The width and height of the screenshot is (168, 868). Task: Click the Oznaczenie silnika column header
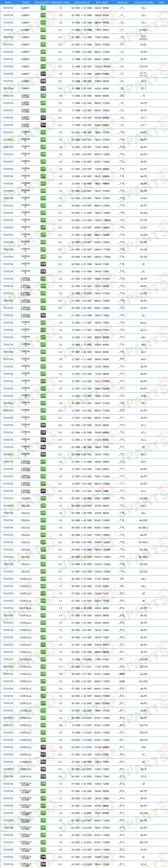coord(144,2)
